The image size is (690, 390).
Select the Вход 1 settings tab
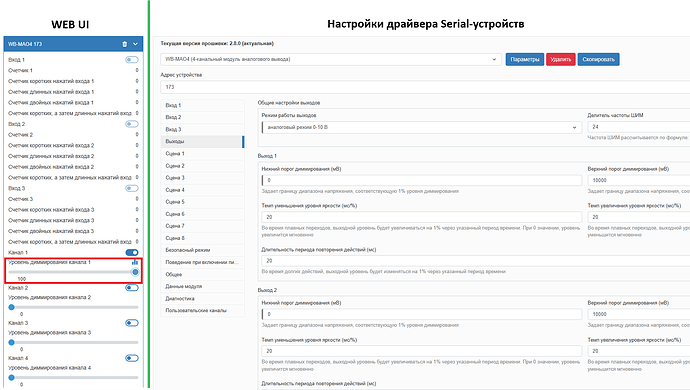click(202, 105)
